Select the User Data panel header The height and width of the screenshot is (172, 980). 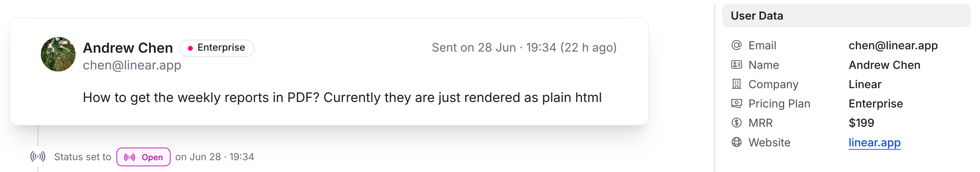point(846,16)
